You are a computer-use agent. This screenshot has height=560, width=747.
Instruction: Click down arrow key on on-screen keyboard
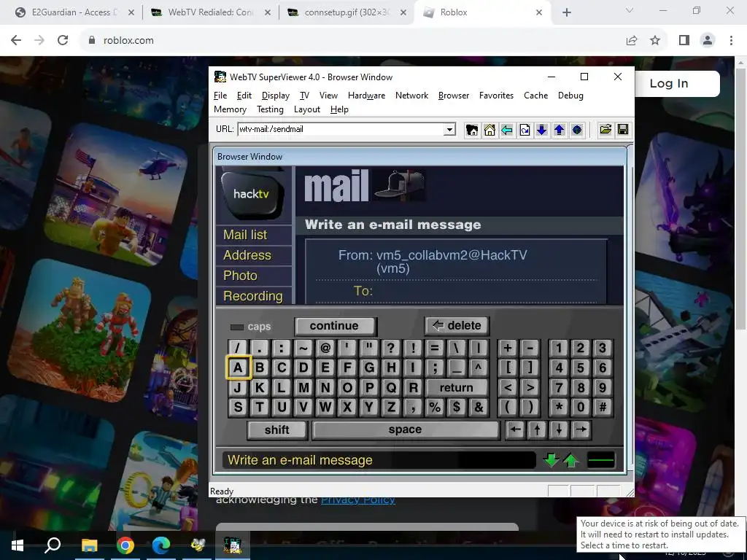[559, 429]
